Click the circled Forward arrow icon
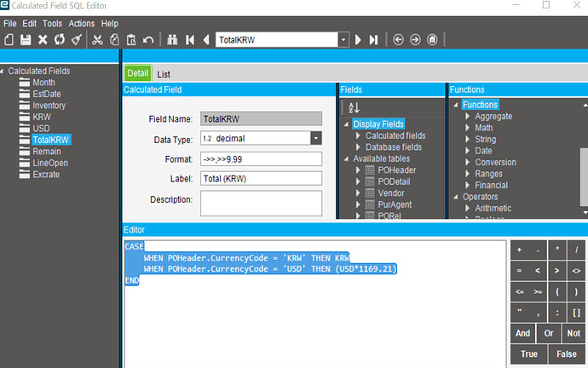Screen dimensions: 588x368 (x=415, y=40)
